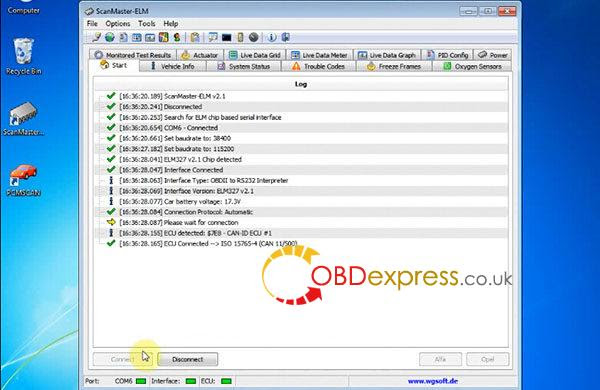The image size is (600, 390).
Task: Switch to the Live Data Meter tab
Action: tap(319, 55)
